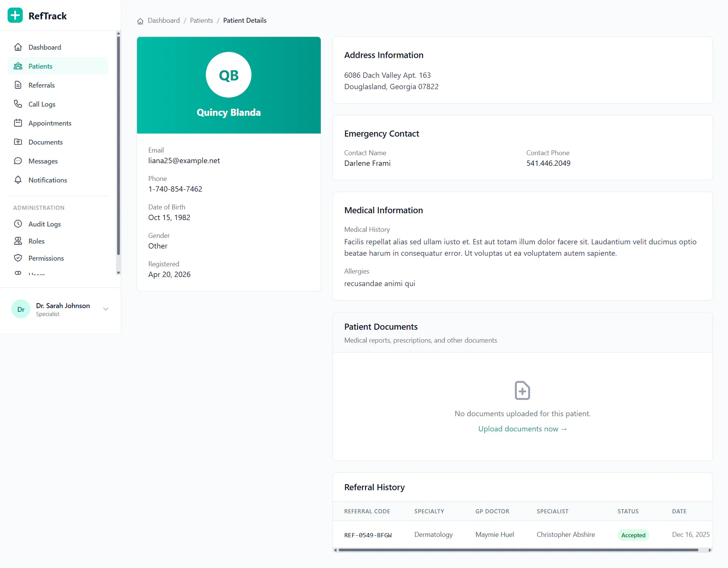This screenshot has height=568, width=728.
Task: Click referral code REF-0549-BFGW
Action: click(368, 535)
